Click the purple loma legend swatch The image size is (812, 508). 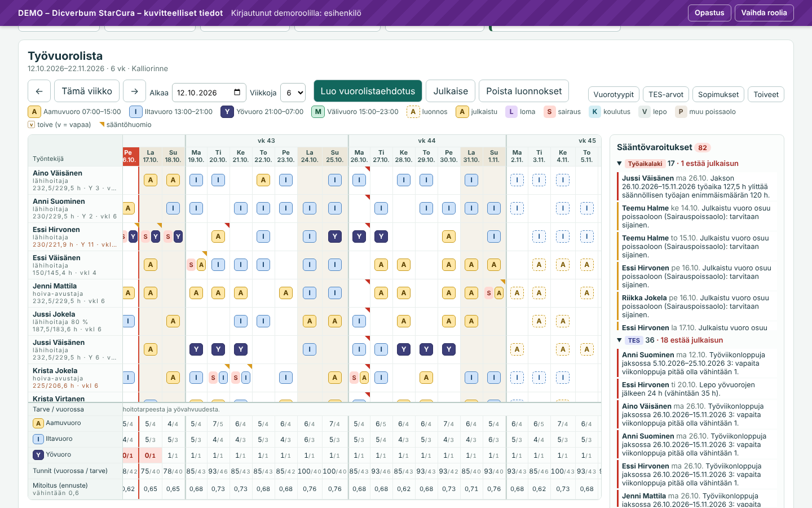(x=511, y=112)
